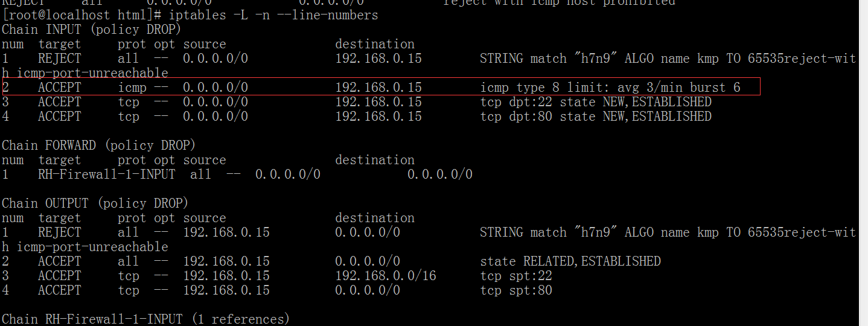Click the destination column header under Chain FORWARD
This screenshot has height=326, width=868.
pos(374,160)
